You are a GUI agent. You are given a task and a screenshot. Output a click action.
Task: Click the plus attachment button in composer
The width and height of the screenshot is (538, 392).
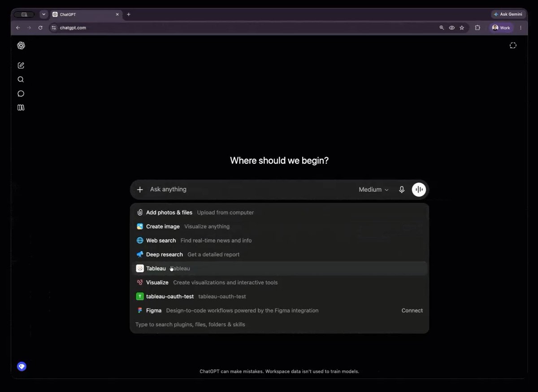click(140, 190)
